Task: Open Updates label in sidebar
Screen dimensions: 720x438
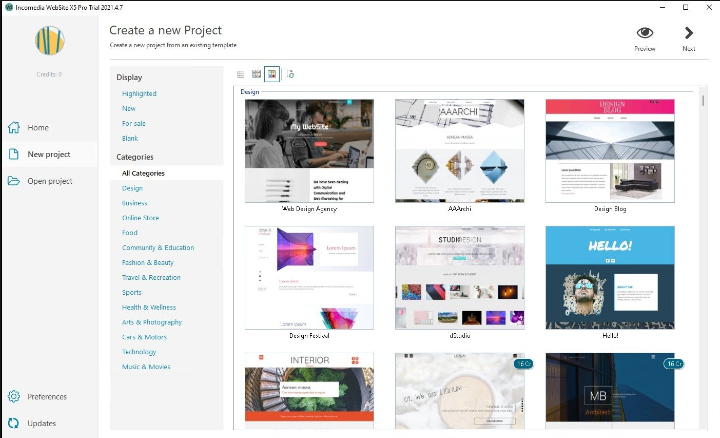Action: click(x=41, y=423)
